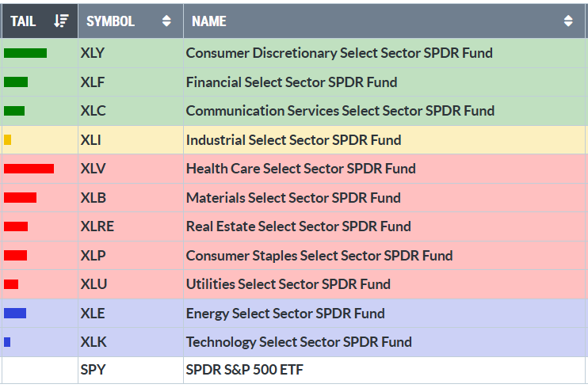Viewport: 588px width, 388px height.
Task: Sort by SYMBOL column arrows
Action: coord(166,21)
